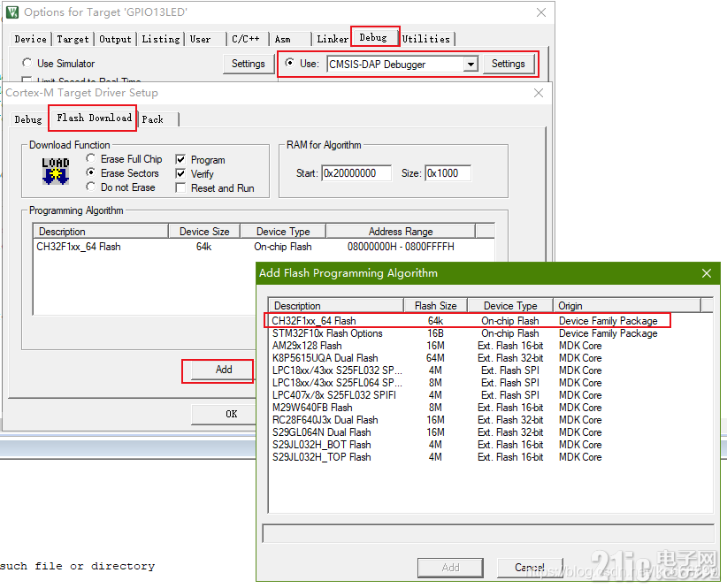Click the RAM Size field

coord(448,173)
